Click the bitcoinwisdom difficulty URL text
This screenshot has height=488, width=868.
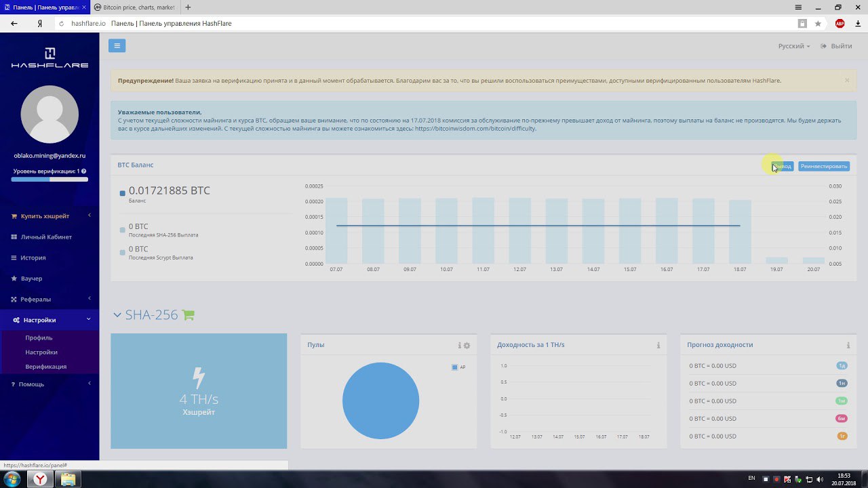tap(475, 128)
